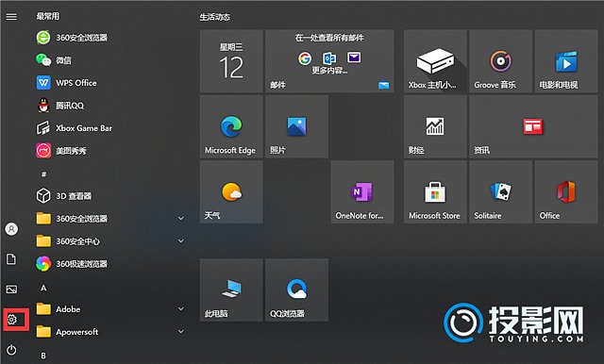
Task: Launch WPS Office
Action: [x=66, y=83]
